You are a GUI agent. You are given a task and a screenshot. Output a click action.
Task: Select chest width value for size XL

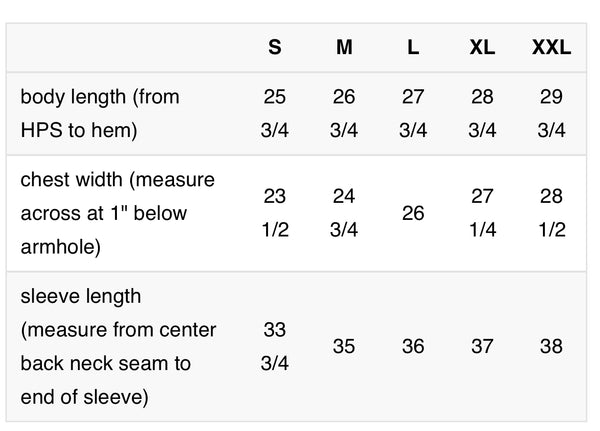482,213
